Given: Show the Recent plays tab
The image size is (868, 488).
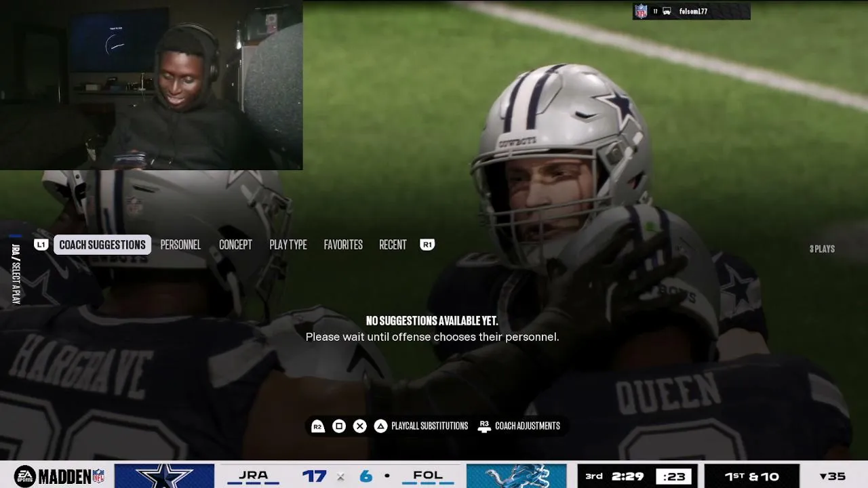Looking at the screenshot, I should tap(393, 245).
